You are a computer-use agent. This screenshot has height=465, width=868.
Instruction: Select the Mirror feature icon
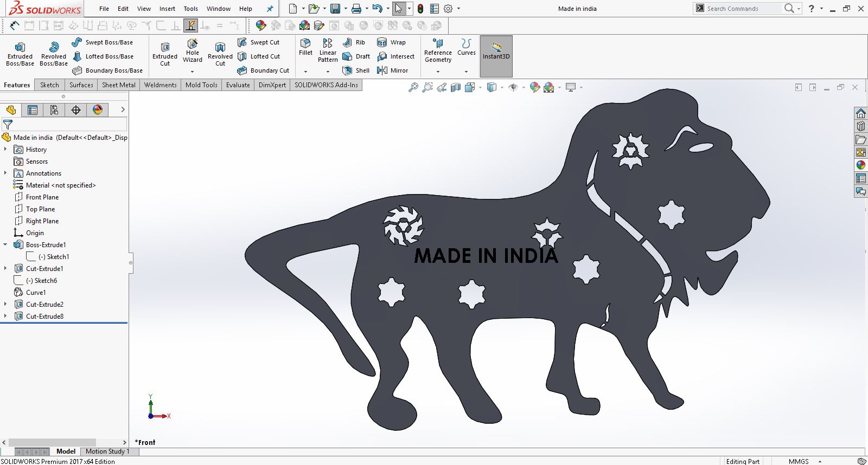[x=392, y=70]
